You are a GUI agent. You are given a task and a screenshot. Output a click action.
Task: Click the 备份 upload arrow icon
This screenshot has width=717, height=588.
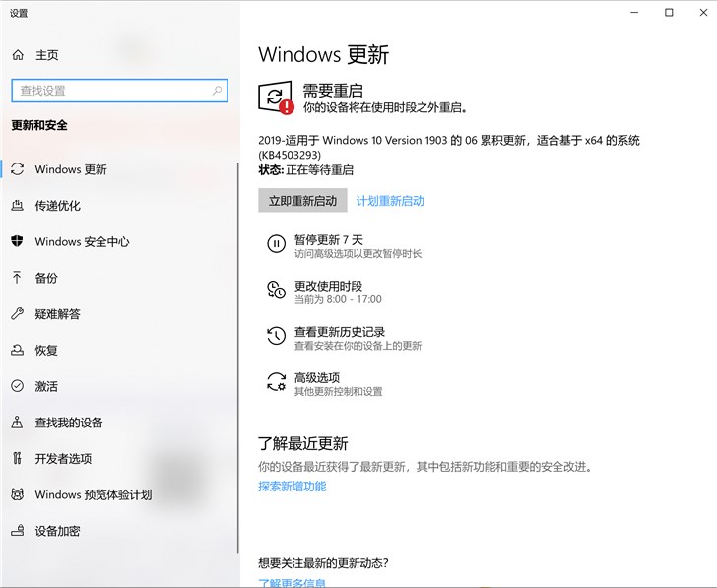(x=18, y=278)
